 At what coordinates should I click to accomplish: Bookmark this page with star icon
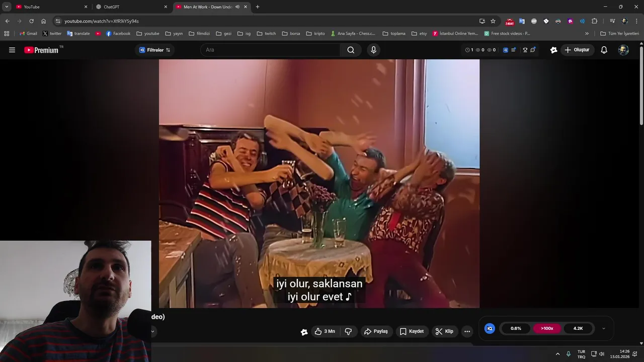click(x=493, y=21)
